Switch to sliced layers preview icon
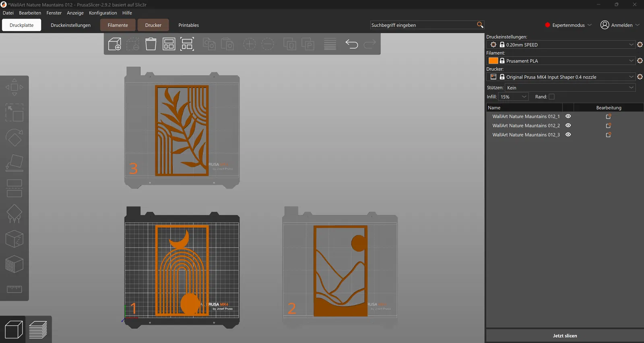The width and height of the screenshot is (644, 343). tap(38, 330)
